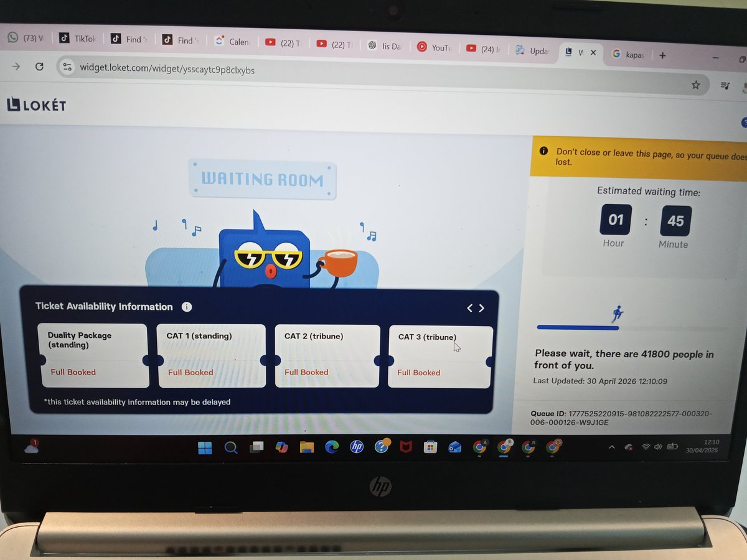
Task: Open the battery tray icon
Action: pyautogui.click(x=672, y=447)
